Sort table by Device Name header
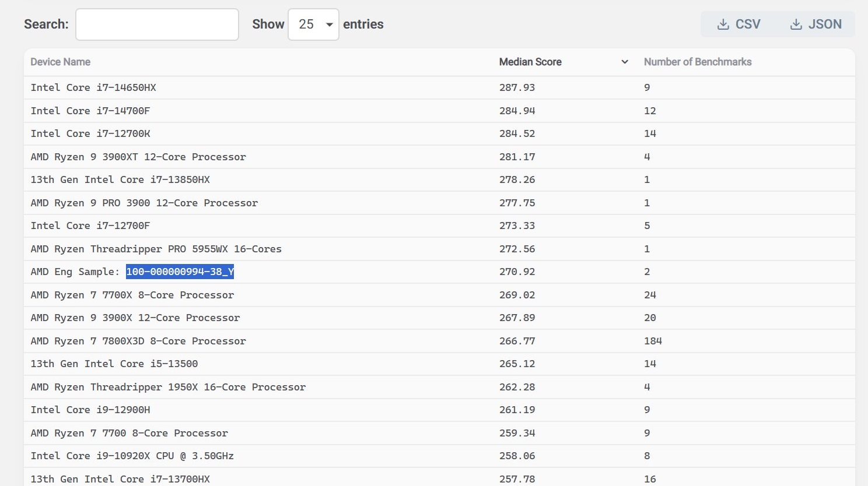This screenshot has height=486, width=868. point(61,62)
